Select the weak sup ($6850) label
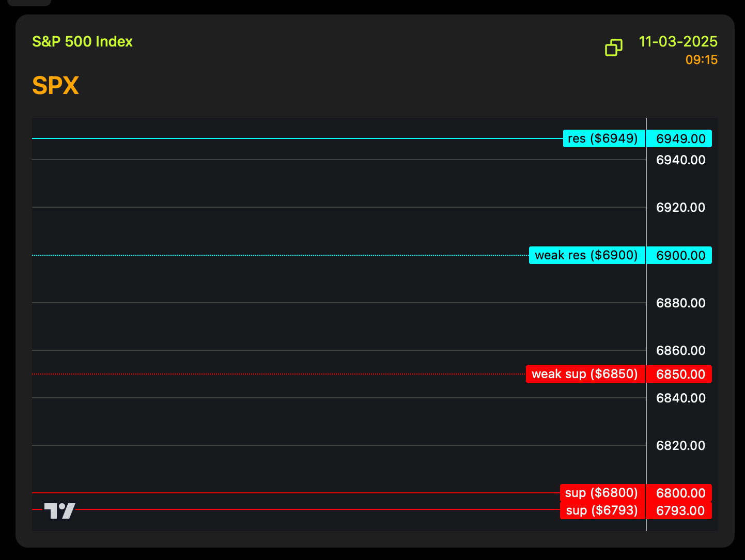 [x=585, y=374]
